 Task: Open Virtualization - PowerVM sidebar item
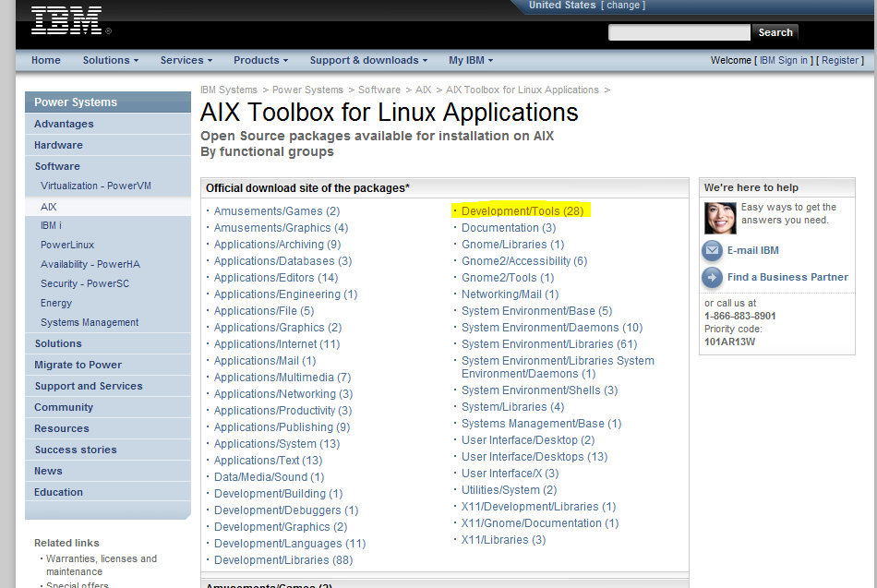tap(96, 186)
